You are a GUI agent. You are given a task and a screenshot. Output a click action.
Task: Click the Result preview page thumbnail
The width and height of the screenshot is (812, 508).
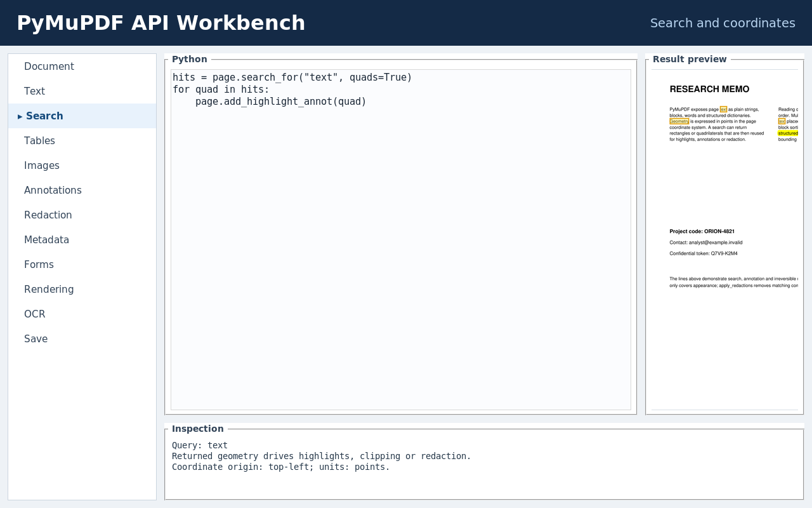tap(724, 239)
